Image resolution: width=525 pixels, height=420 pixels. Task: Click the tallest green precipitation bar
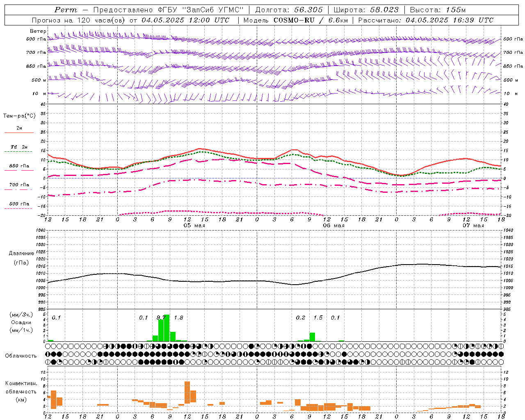click(167, 328)
